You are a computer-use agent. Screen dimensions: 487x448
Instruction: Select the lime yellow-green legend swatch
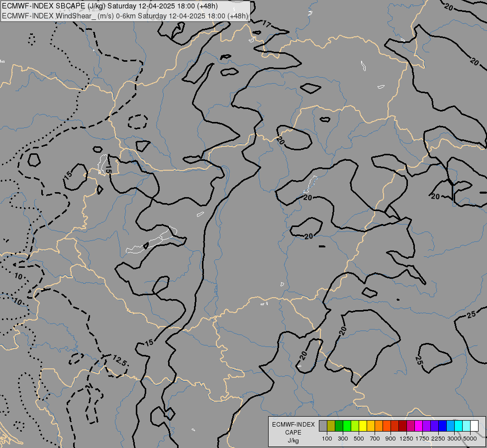click(355, 426)
